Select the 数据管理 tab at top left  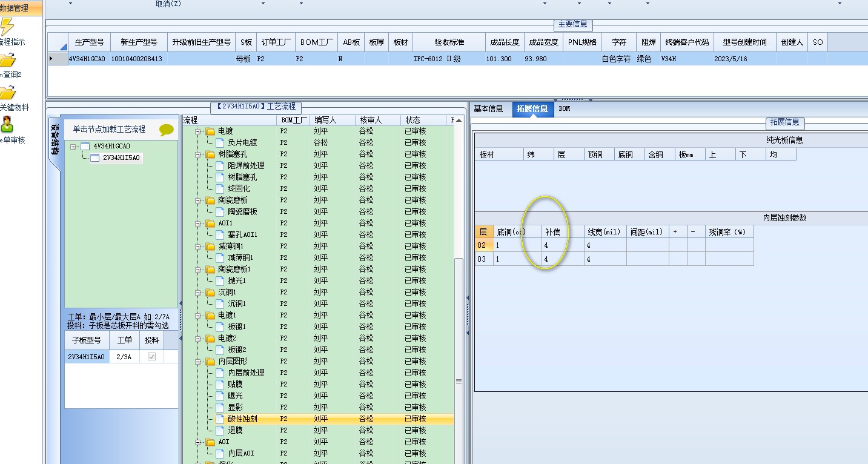(21, 8)
